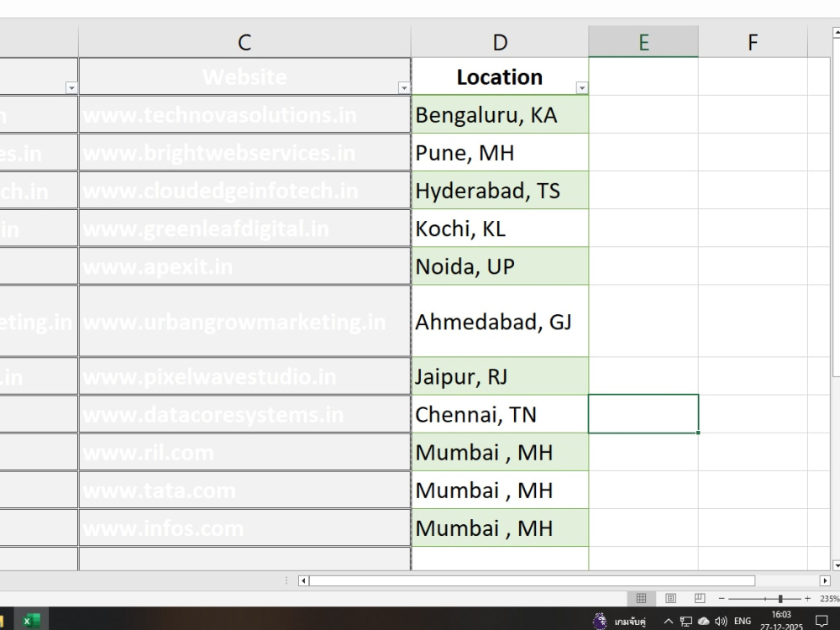Click the horizontal scrollbar right arrow
This screenshot has width=840, height=630.
point(825,580)
